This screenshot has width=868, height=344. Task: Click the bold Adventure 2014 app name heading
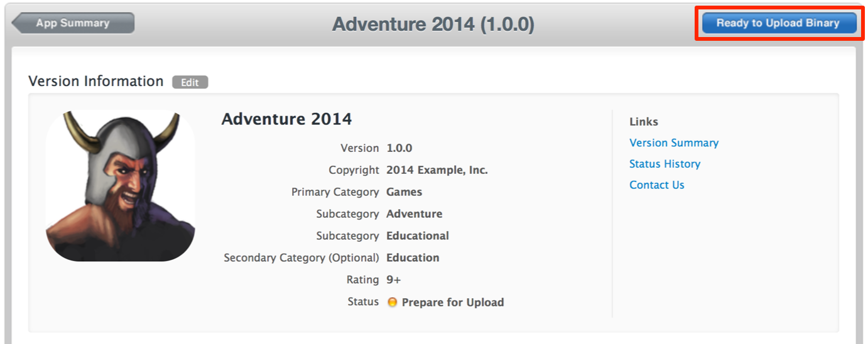click(286, 119)
